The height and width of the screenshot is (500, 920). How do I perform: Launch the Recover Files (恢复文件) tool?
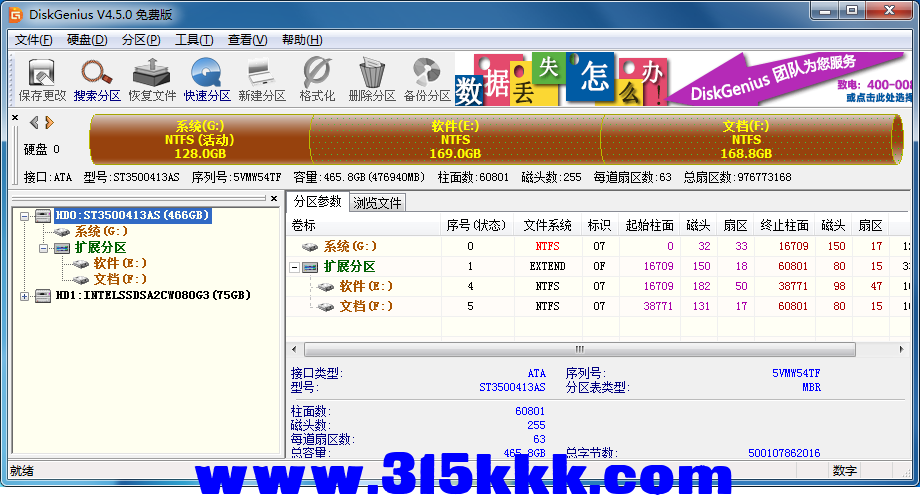click(x=152, y=80)
